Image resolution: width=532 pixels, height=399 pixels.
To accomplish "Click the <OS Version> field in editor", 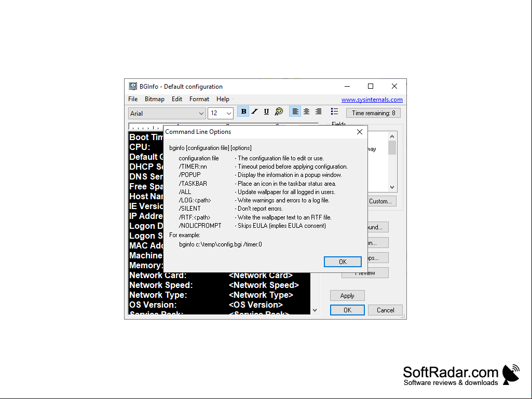I will [256, 305].
